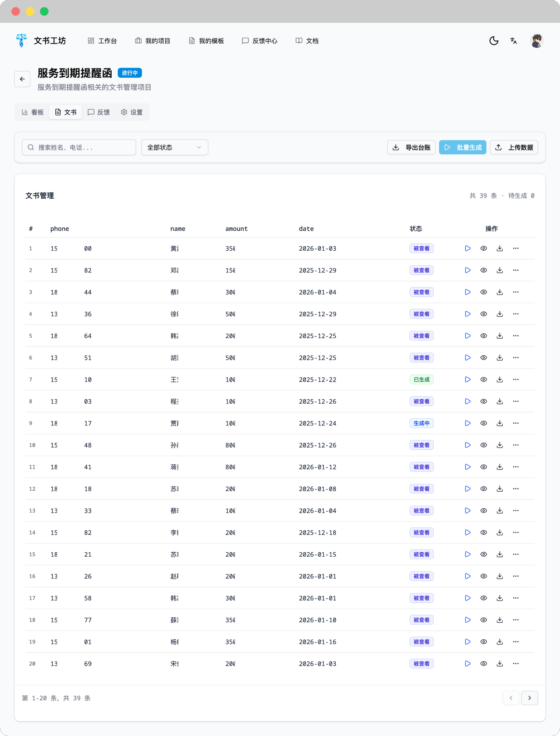Download the document in row 3

[500, 292]
